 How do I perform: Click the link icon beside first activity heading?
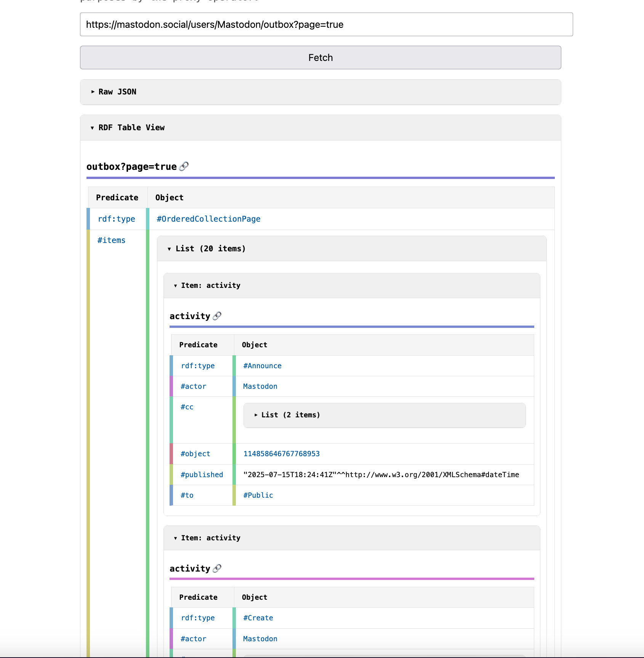(x=217, y=316)
